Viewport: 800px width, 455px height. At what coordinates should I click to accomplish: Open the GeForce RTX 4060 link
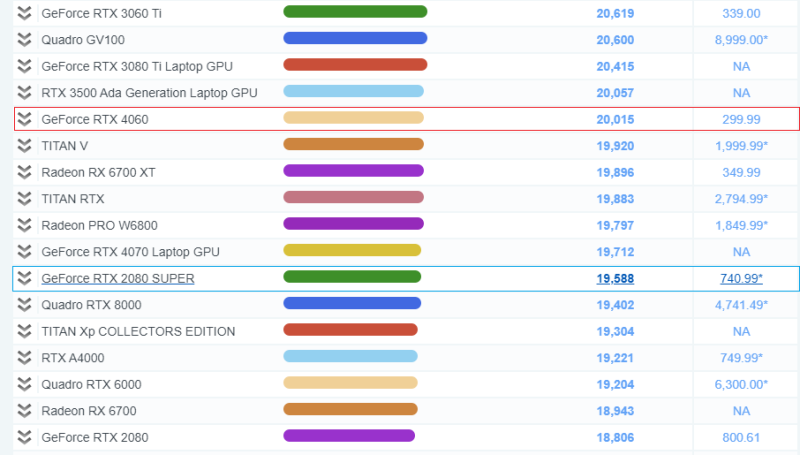click(x=95, y=120)
